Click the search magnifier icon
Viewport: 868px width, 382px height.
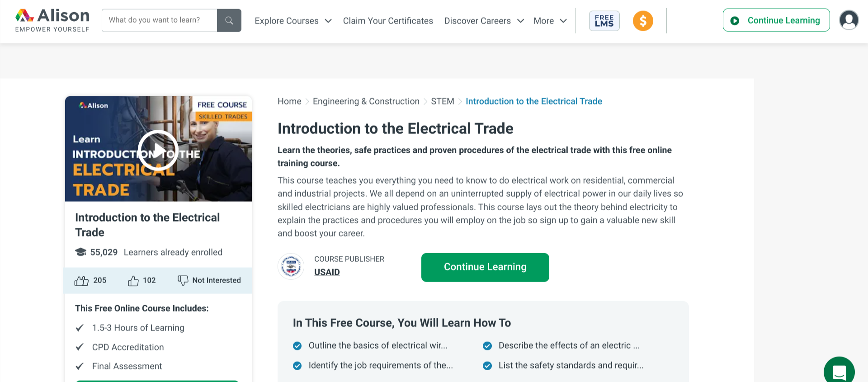(x=229, y=20)
